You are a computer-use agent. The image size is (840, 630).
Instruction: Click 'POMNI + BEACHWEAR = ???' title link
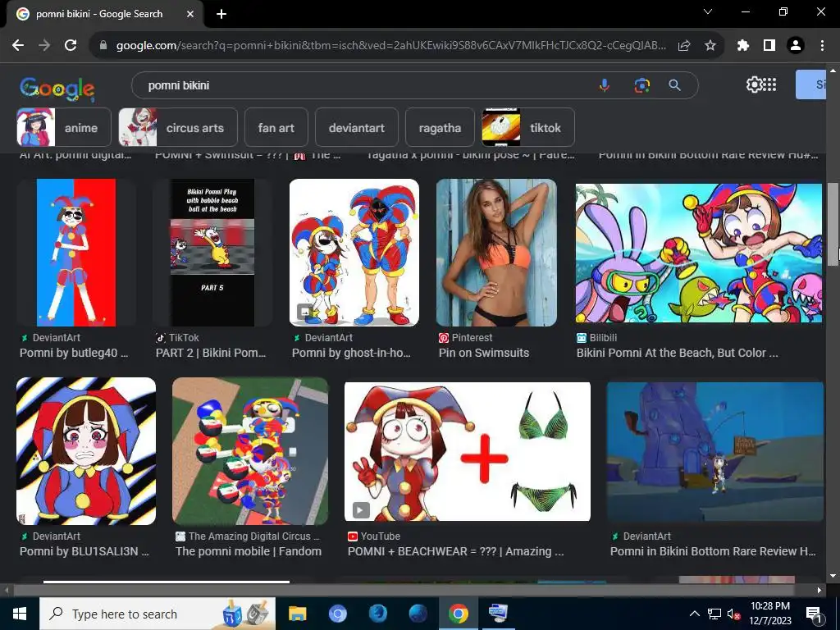456,551
